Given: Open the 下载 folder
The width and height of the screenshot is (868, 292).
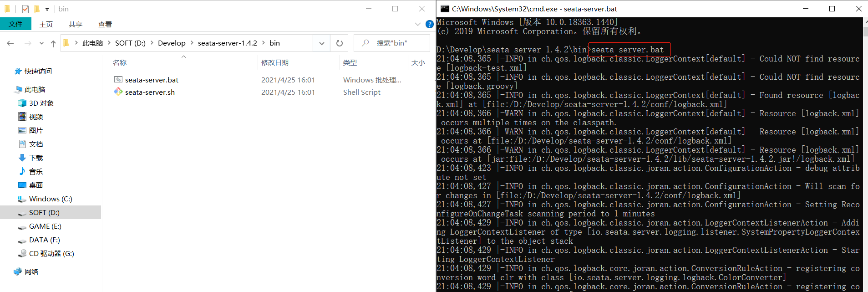Looking at the screenshot, I should tap(36, 158).
